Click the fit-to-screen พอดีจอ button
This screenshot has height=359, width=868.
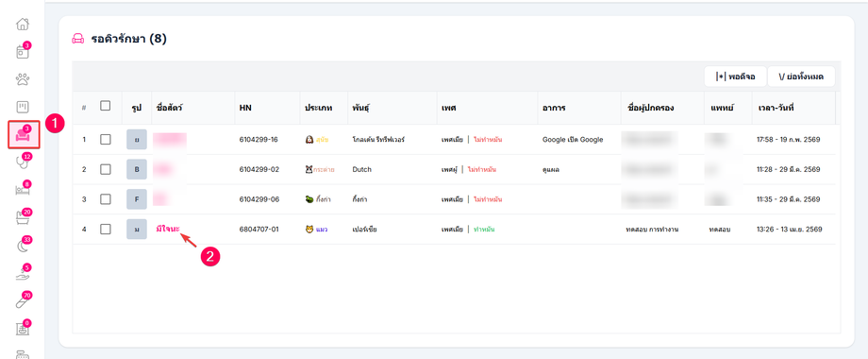coord(735,77)
